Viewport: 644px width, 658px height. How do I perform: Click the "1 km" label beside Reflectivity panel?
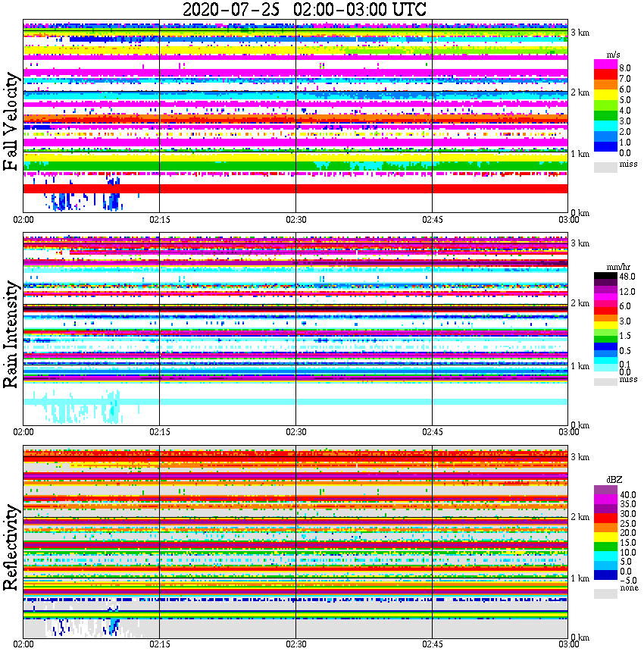[x=580, y=578]
